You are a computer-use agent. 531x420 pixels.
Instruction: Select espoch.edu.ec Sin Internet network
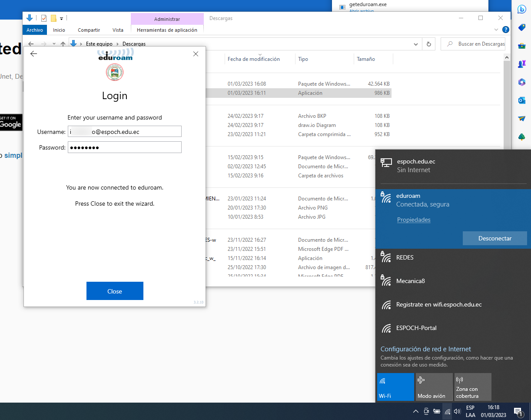click(x=453, y=166)
